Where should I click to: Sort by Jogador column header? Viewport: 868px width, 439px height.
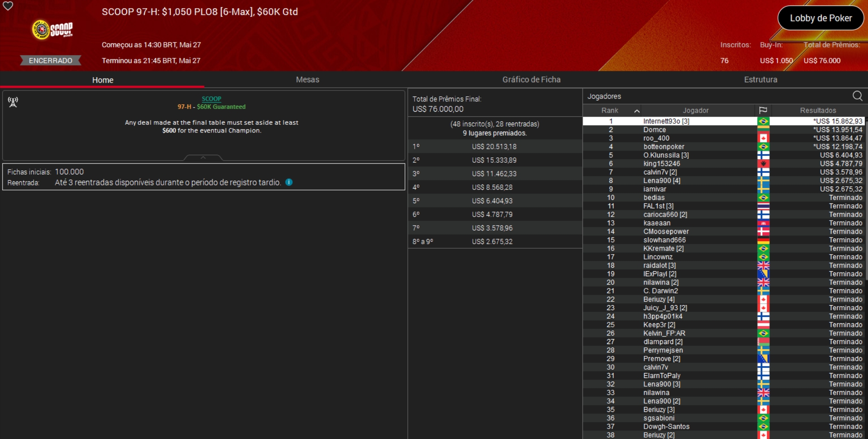tap(696, 110)
